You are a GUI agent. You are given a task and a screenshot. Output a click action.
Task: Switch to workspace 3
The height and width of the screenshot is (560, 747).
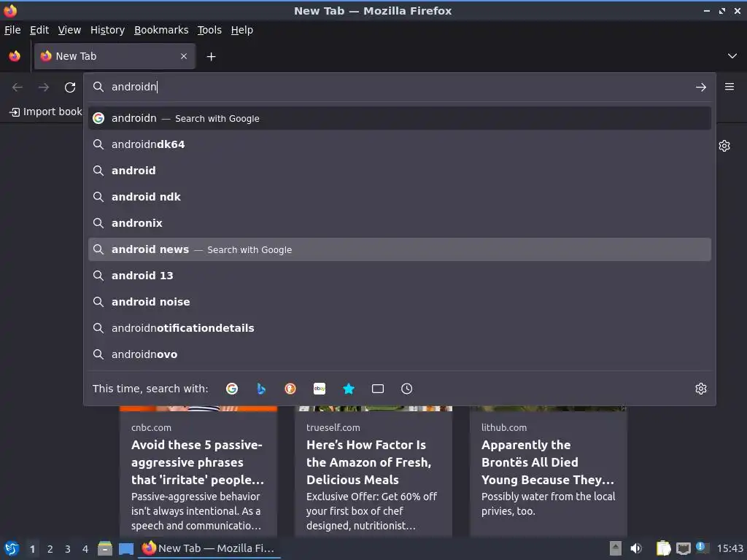pos(68,549)
